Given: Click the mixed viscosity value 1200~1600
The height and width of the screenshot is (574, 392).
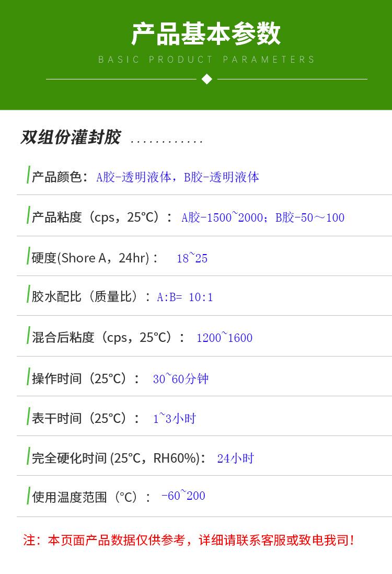Looking at the screenshot, I should [224, 338].
